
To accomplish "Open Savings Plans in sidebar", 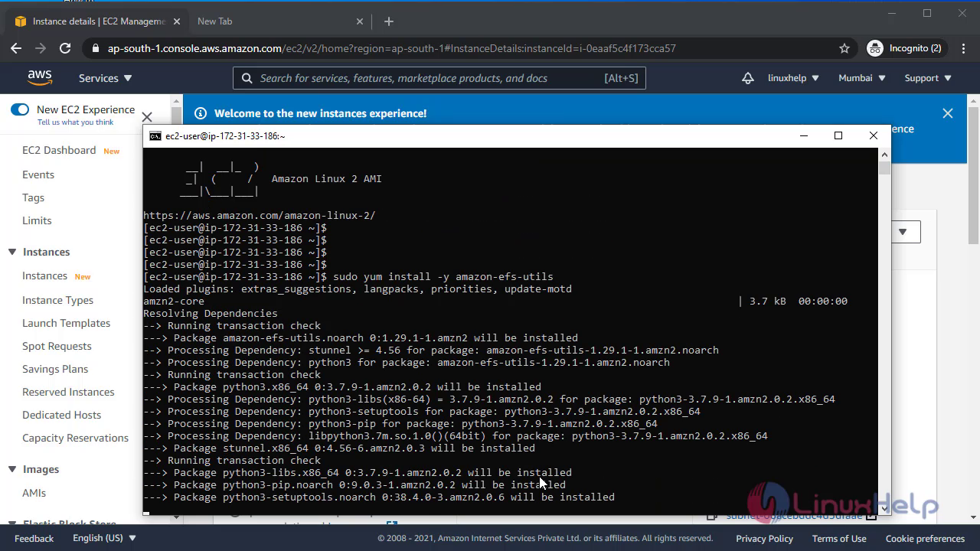I will click(x=55, y=369).
